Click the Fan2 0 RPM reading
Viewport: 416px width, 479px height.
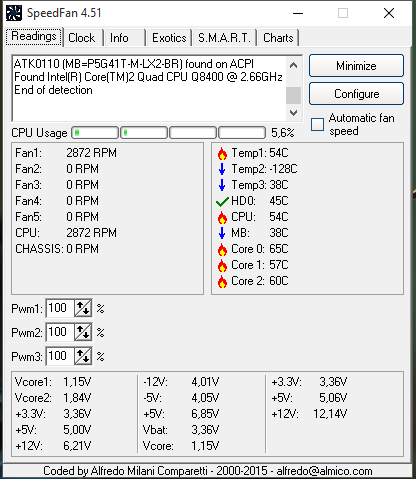point(57,169)
